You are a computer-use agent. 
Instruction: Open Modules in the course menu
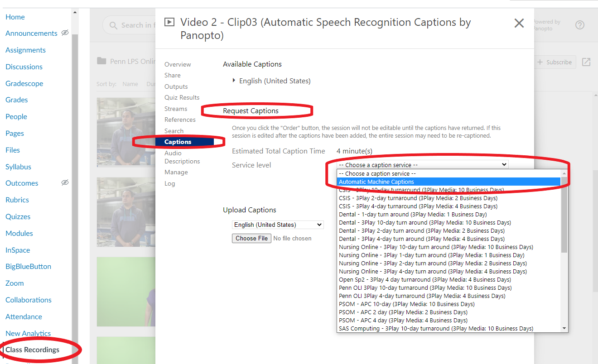pos(19,233)
